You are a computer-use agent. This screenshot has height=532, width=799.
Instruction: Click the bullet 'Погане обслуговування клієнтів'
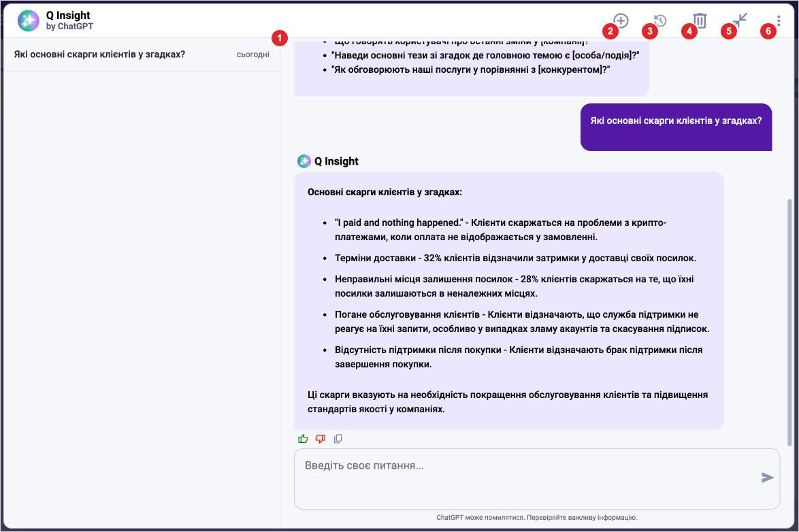[x=522, y=322]
